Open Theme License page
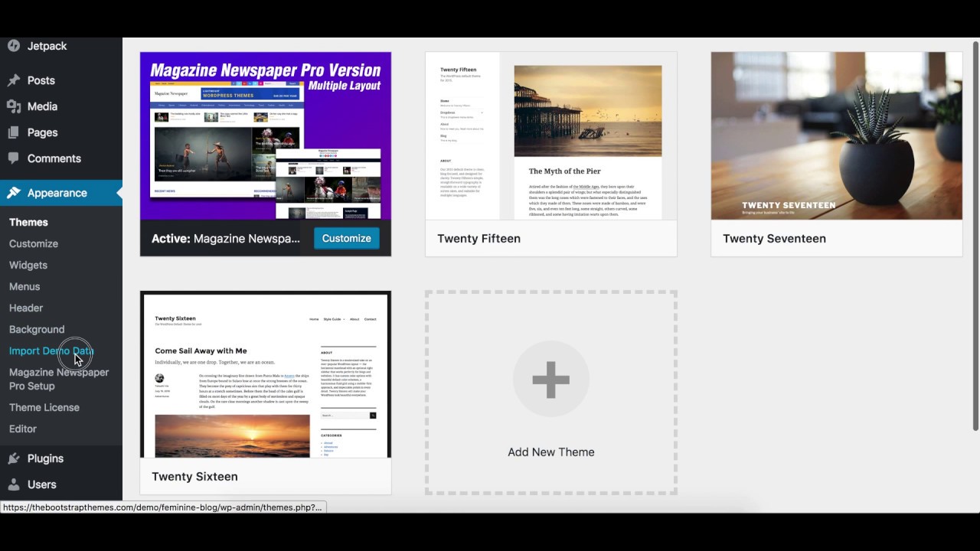This screenshot has width=980, height=551. tap(44, 407)
